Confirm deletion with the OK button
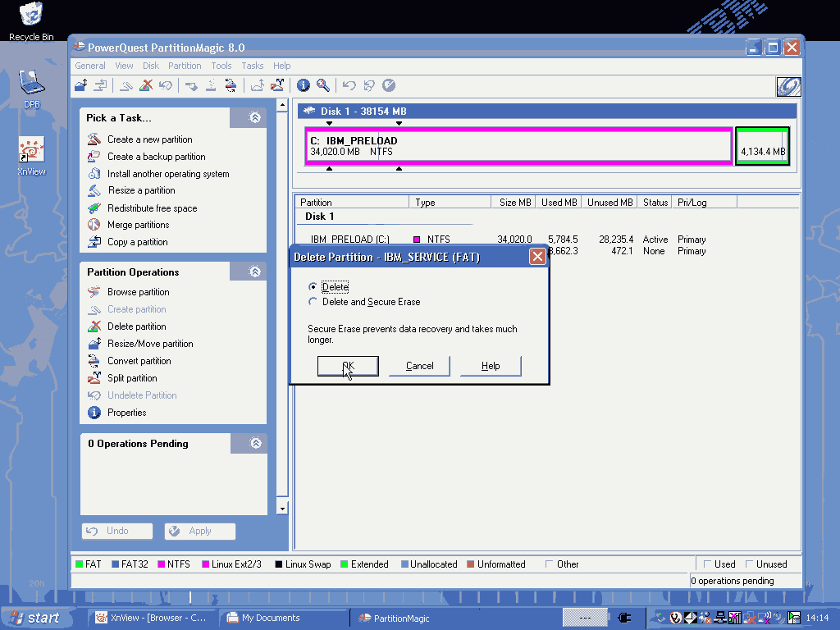840x630 pixels. pyautogui.click(x=348, y=366)
